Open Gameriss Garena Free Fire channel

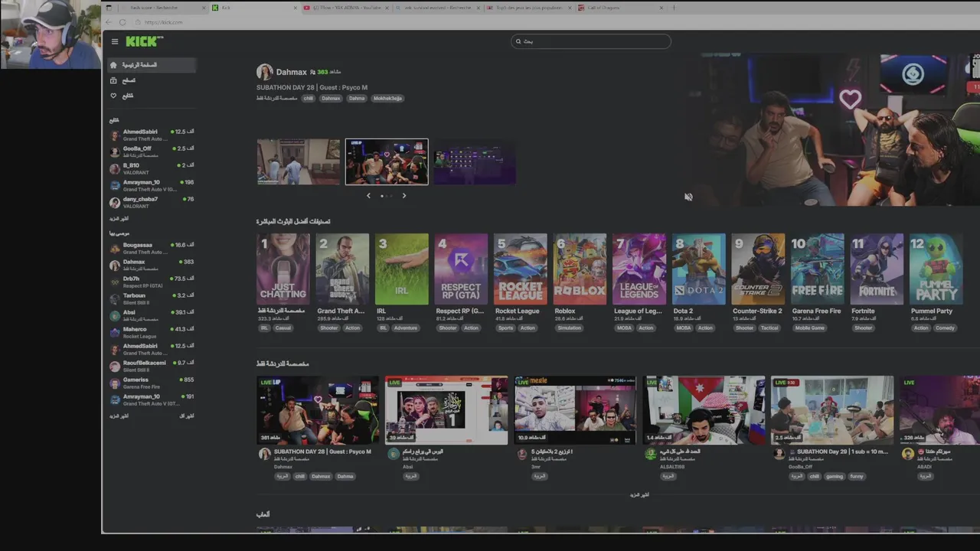click(151, 383)
